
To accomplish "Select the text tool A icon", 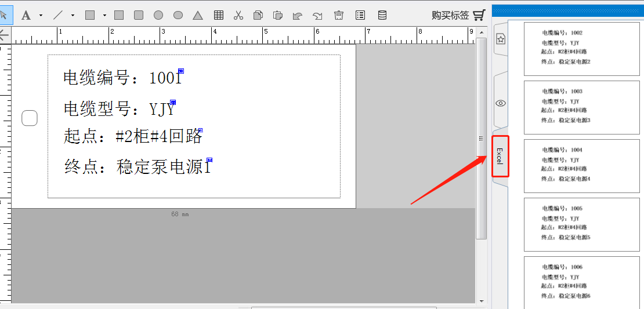I will (26, 16).
